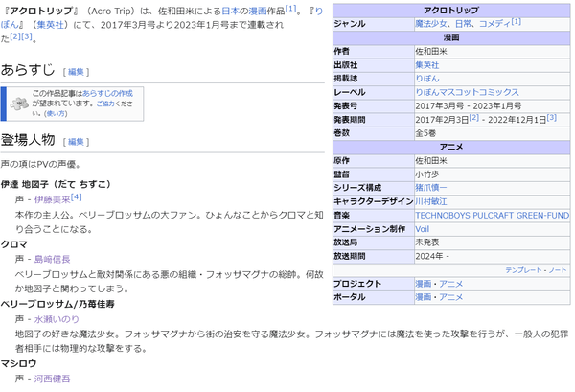Open りぼんマスコットコミックス label link
This screenshot has width=575, height=392.
(467, 92)
